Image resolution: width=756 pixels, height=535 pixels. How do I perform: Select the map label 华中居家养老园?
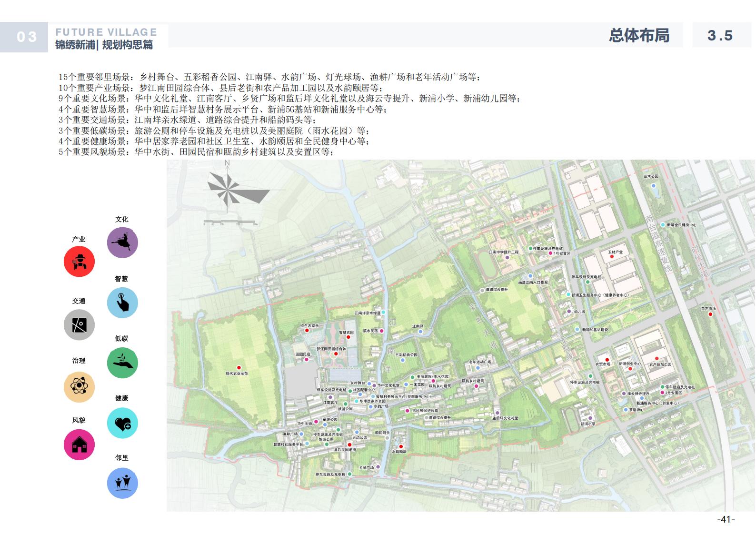point(372,402)
